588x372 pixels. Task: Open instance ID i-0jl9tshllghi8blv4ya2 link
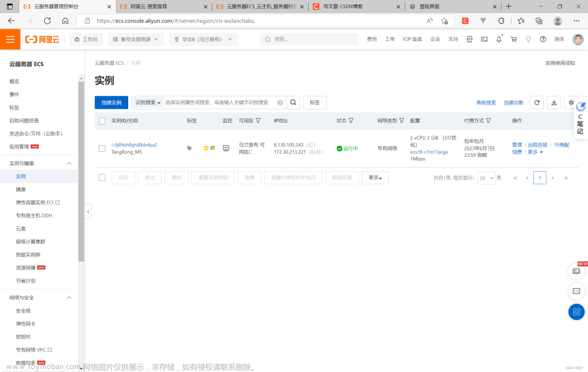click(x=134, y=145)
